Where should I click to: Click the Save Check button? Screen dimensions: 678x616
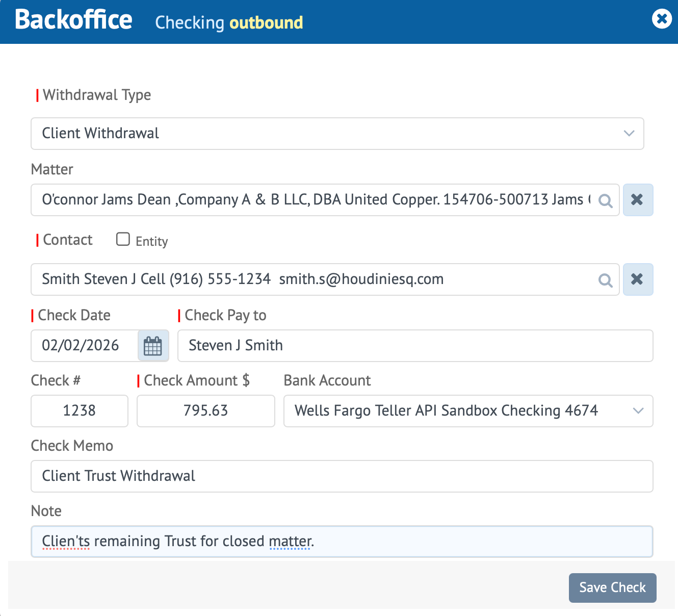pyautogui.click(x=612, y=587)
